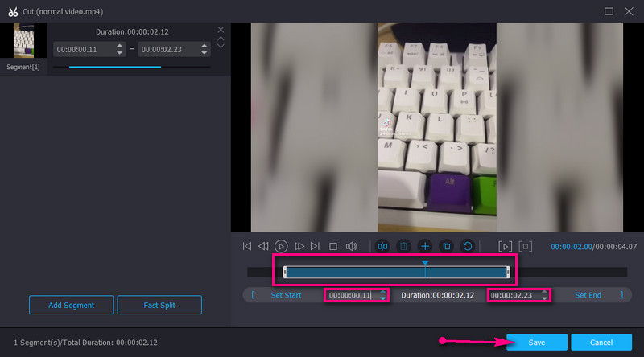Image resolution: width=644 pixels, height=357 pixels.
Task: Jump to the last frame
Action: [315, 246]
